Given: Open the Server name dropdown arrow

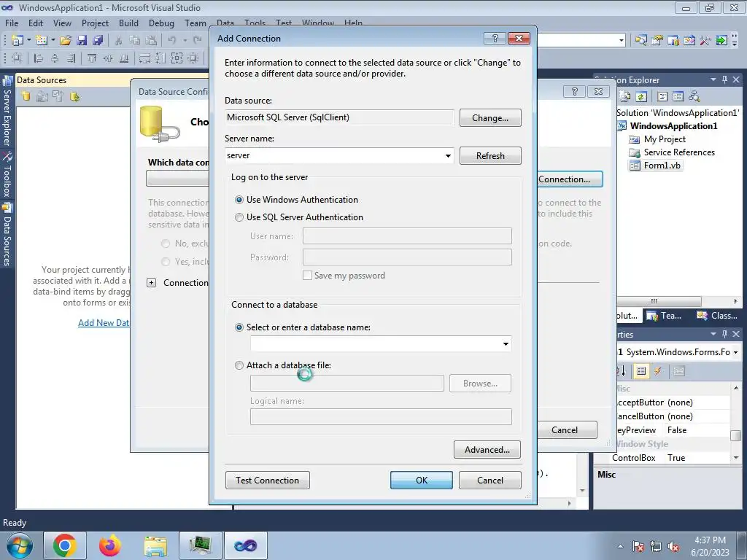Looking at the screenshot, I should (448, 156).
